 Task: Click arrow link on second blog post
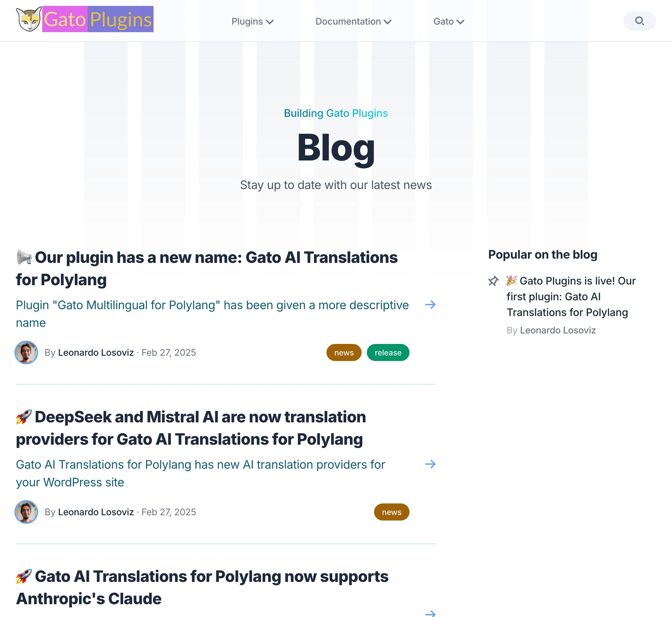431,464
